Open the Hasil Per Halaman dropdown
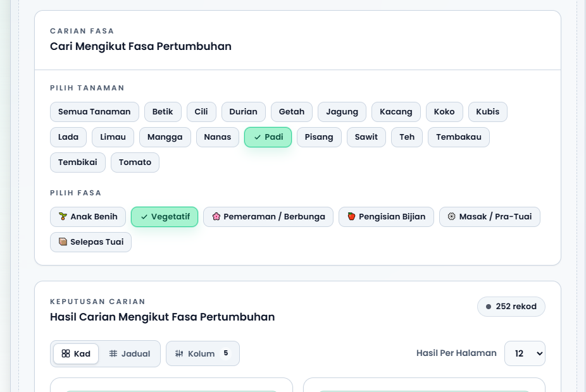 pos(525,353)
